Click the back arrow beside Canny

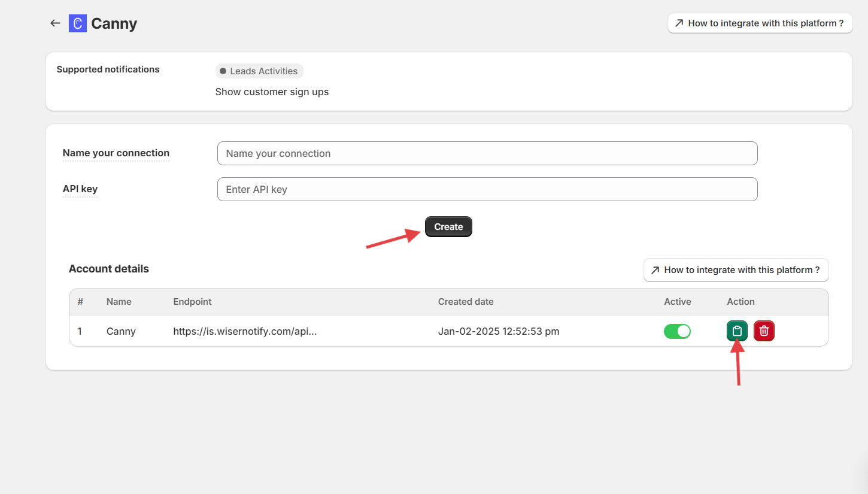coord(55,23)
